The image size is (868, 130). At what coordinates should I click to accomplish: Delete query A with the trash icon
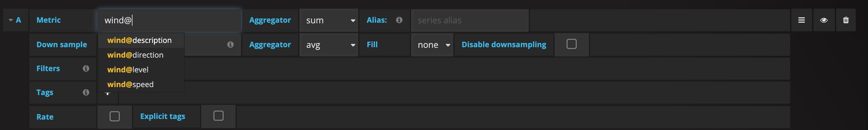(846, 20)
